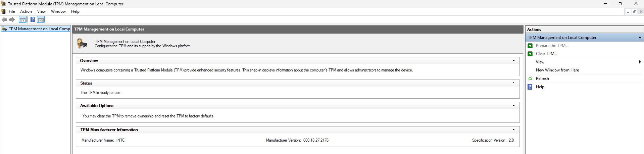Click Prepare the TPM... action
The height and width of the screenshot is (154, 644).
pos(552,46)
